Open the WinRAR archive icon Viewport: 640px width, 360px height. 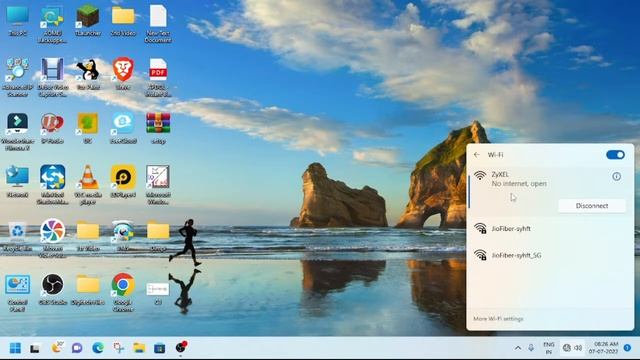click(158, 128)
